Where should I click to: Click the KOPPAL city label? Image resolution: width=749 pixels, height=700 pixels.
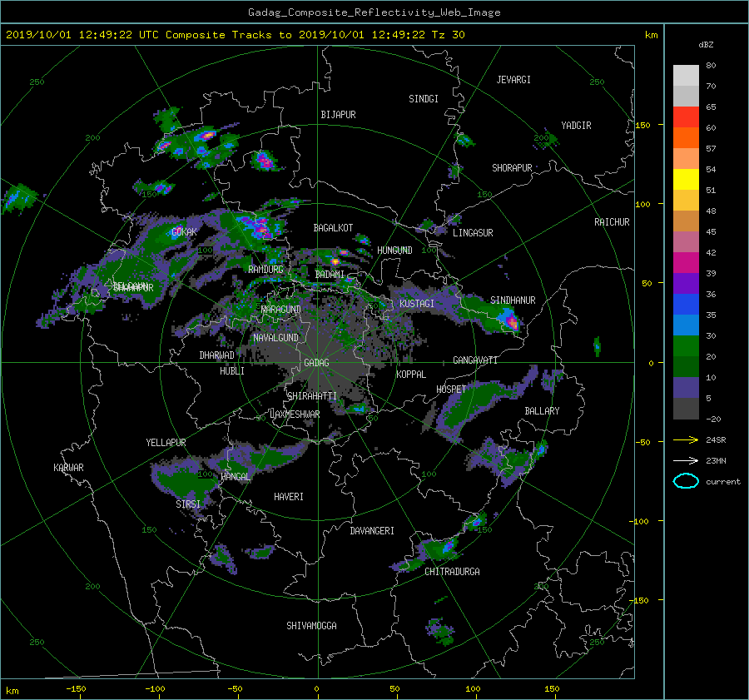click(x=411, y=374)
